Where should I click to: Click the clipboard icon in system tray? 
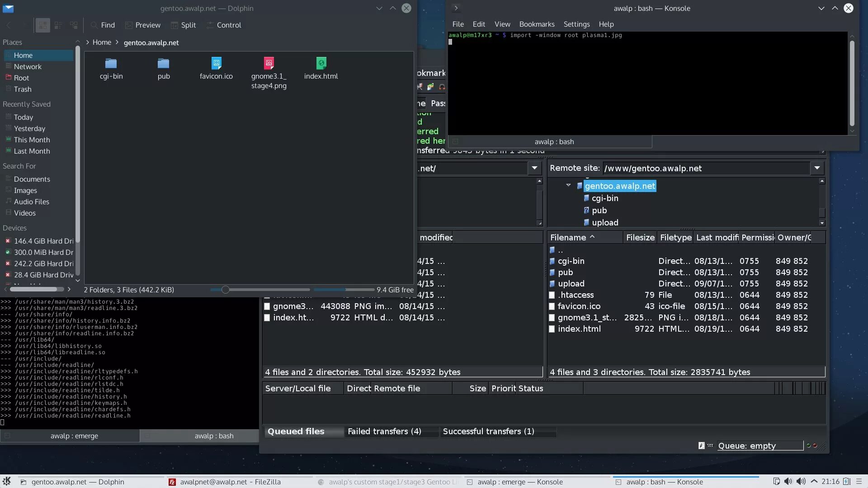click(x=776, y=482)
